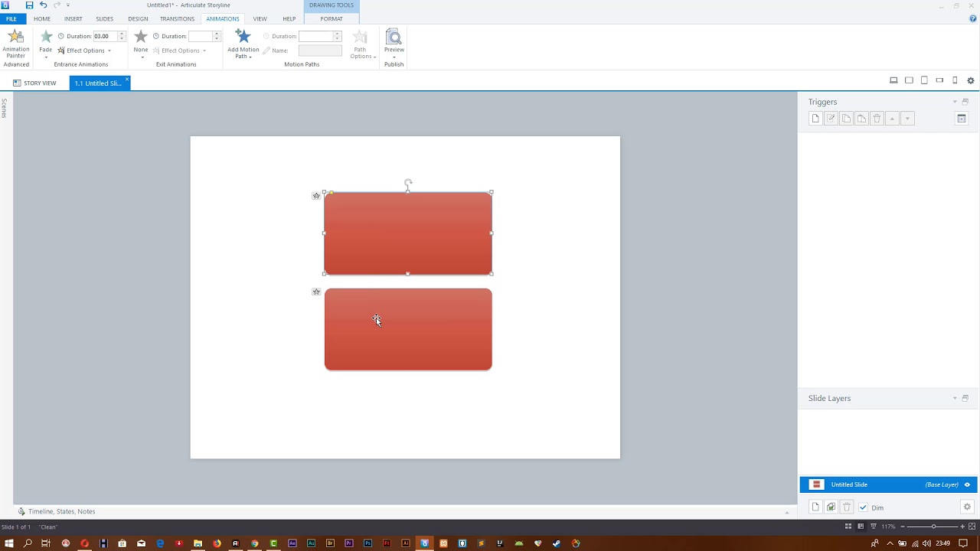Open entrance Effect Options dropdown

point(84,51)
